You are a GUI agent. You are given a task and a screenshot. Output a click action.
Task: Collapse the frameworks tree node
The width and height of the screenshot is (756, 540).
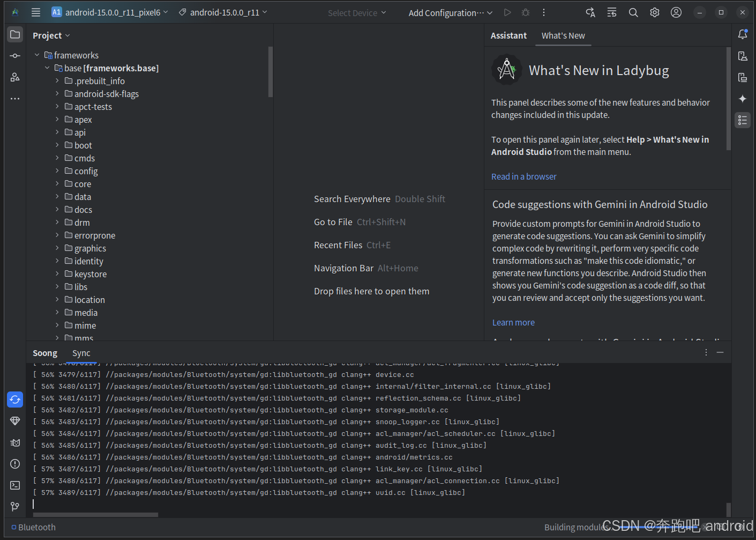[37, 55]
